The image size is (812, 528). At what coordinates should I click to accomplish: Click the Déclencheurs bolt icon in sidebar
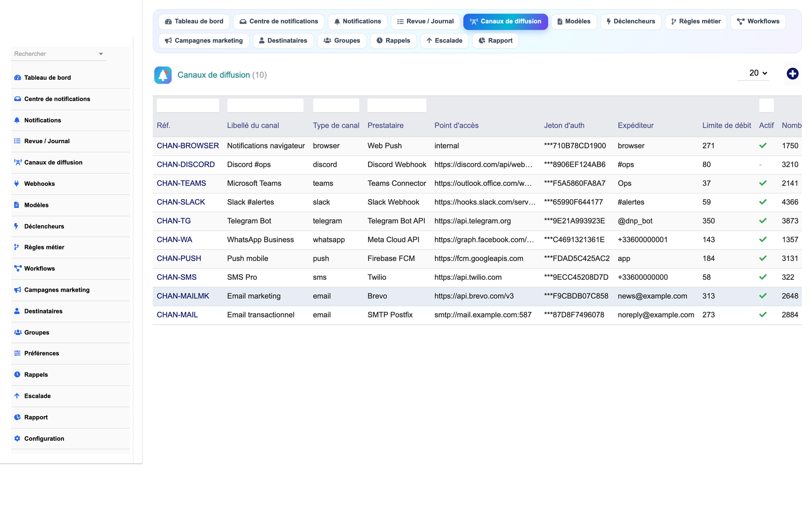click(16, 226)
